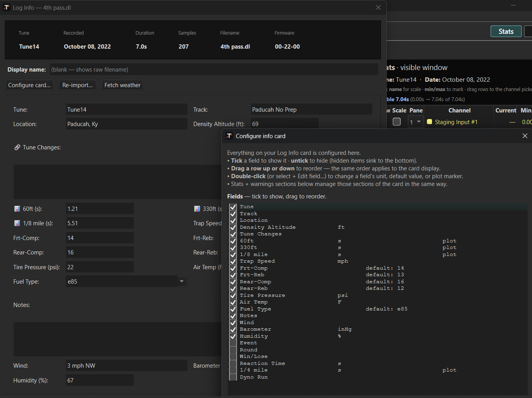
Task: Click the Humidity field showing 67
Action: (x=100, y=380)
